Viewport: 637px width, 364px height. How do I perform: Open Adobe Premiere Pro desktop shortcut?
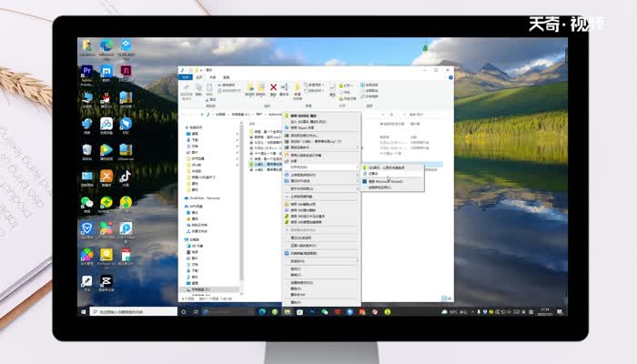pos(87,71)
